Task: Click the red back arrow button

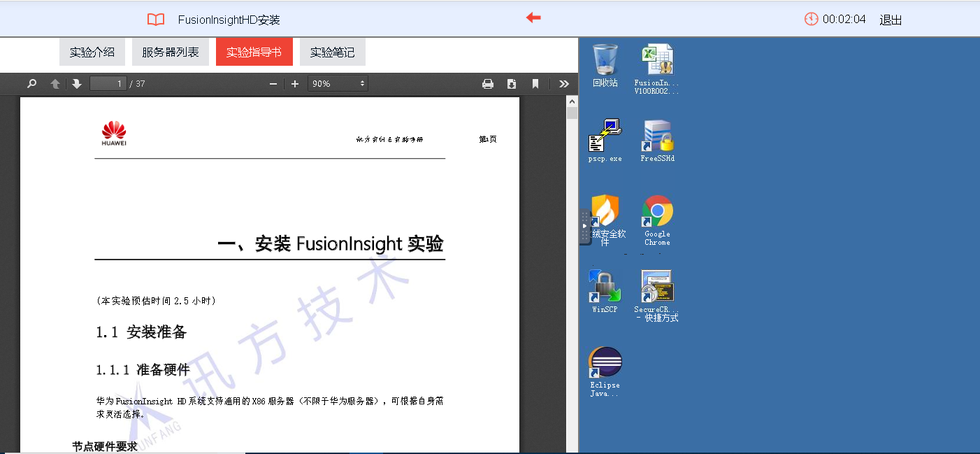Action: click(533, 19)
